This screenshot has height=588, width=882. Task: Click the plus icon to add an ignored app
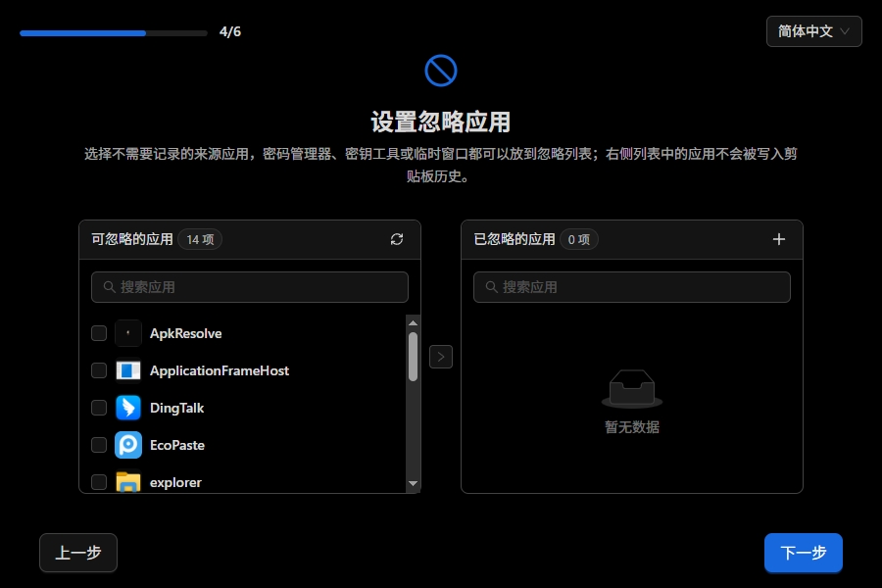point(778,239)
